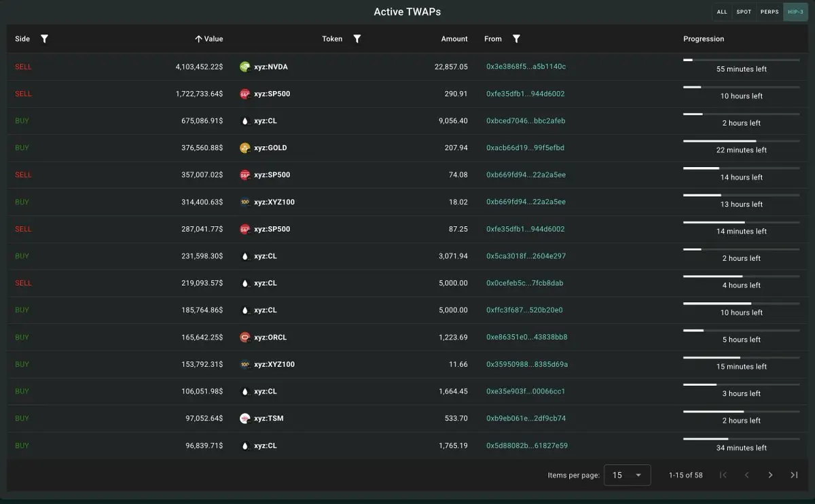Click the NVDA token icon
The image size is (815, 504).
point(245,67)
